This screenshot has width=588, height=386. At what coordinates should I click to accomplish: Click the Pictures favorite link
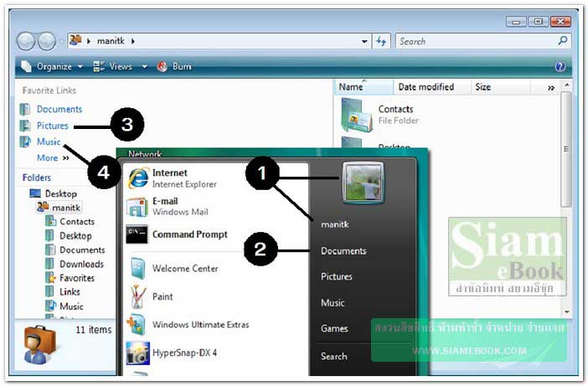pos(53,126)
